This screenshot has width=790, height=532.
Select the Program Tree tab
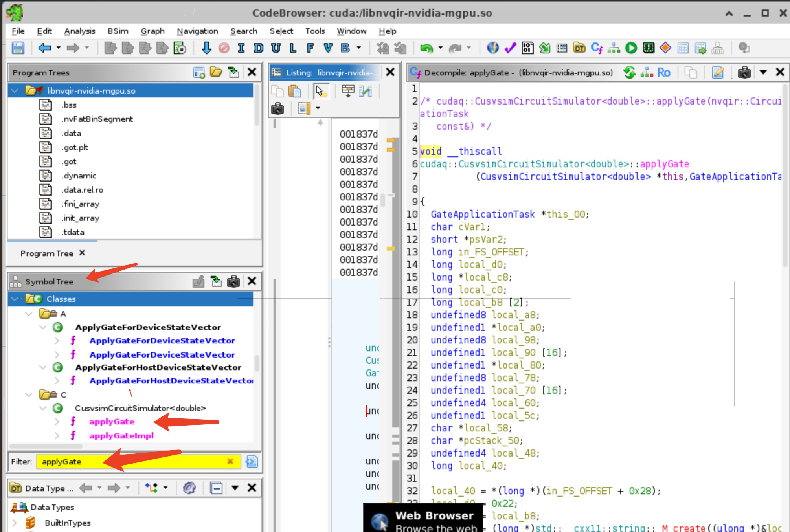point(47,253)
